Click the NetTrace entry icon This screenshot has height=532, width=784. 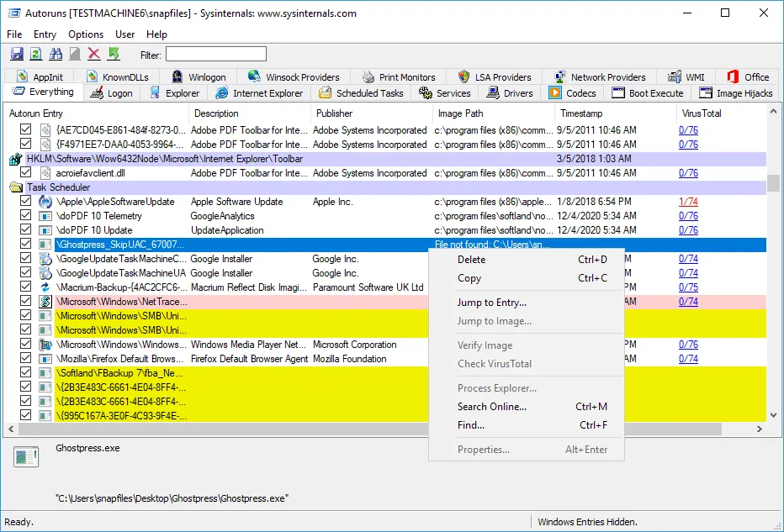[x=45, y=302]
